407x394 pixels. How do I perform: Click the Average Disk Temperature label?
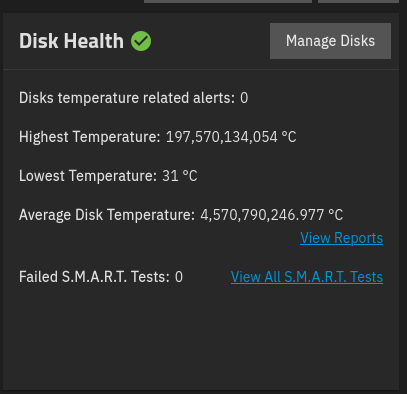tap(107, 215)
